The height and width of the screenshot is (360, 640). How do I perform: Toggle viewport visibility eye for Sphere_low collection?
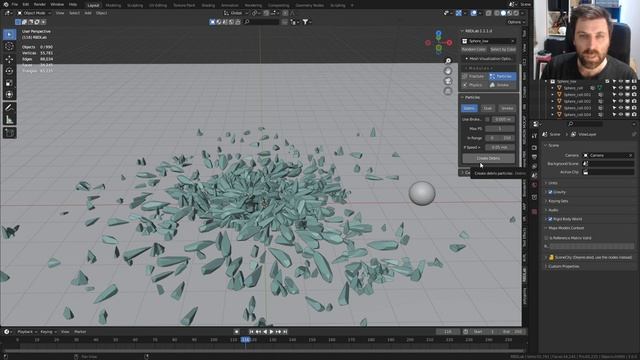(x=621, y=81)
